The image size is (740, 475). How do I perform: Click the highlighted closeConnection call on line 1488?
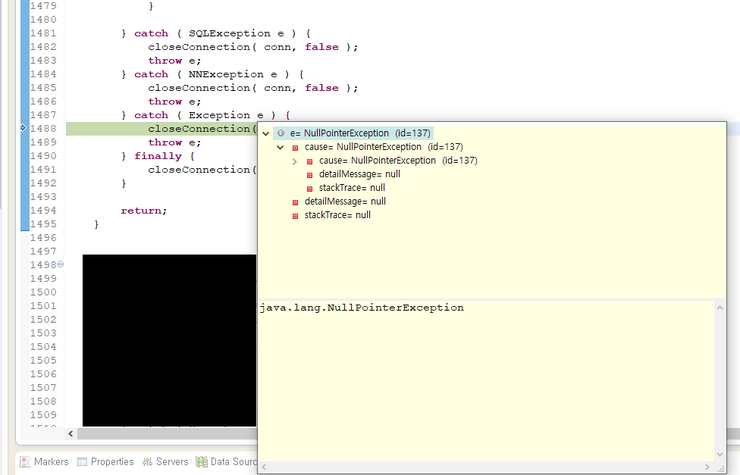click(x=200, y=129)
